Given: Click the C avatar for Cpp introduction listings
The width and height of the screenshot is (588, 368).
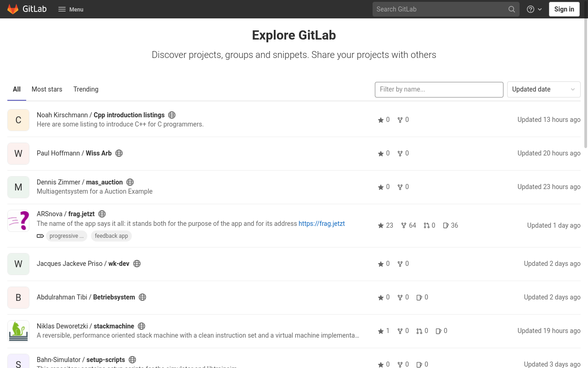Looking at the screenshot, I should pyautogui.click(x=18, y=120).
